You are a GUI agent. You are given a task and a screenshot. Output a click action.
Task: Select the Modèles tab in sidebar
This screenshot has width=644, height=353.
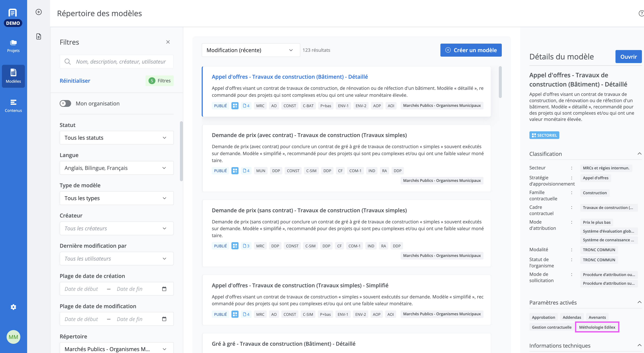[13, 76]
